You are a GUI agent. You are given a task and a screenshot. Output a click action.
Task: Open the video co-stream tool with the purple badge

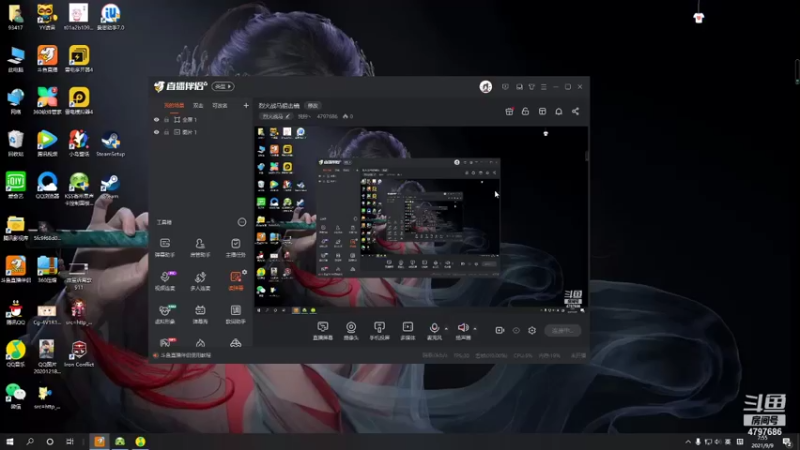point(165,281)
